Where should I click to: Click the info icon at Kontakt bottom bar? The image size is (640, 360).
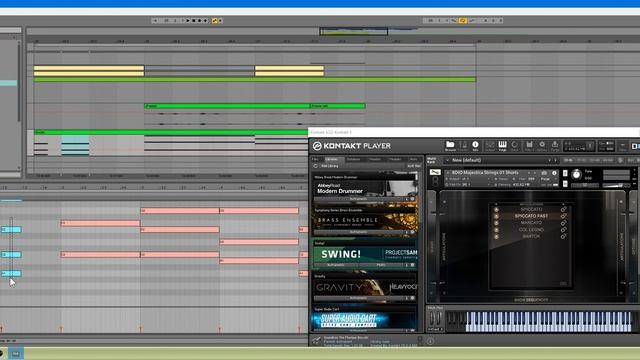click(430, 341)
